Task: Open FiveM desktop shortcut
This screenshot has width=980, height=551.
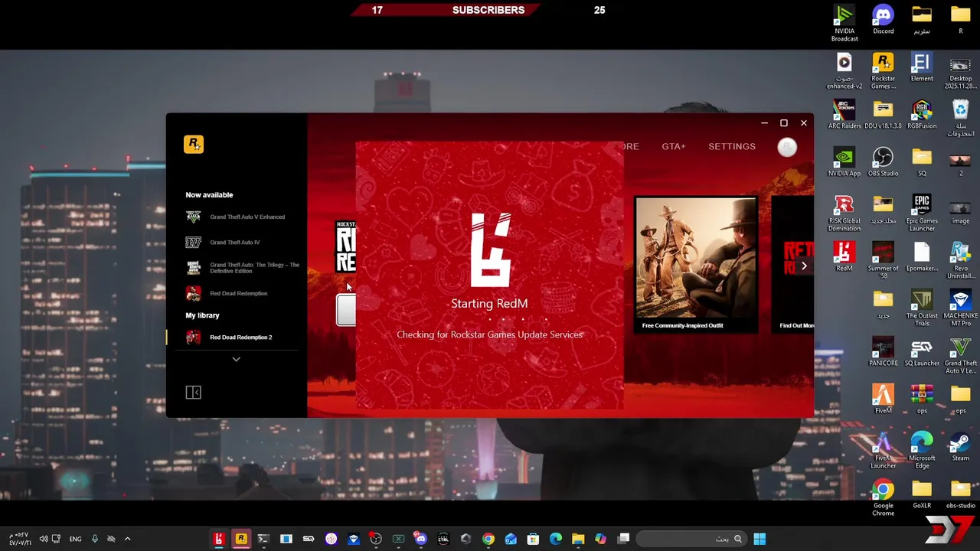Action: 884,399
